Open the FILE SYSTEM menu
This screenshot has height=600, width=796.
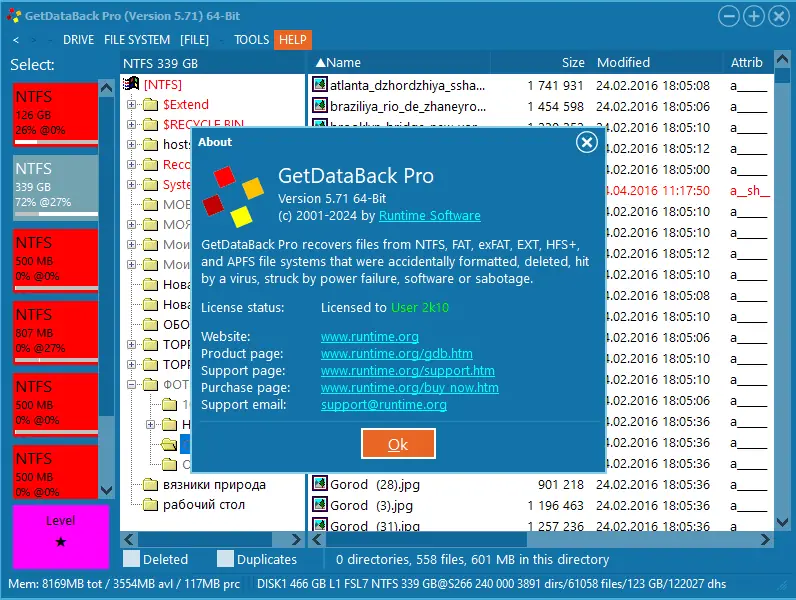click(137, 40)
